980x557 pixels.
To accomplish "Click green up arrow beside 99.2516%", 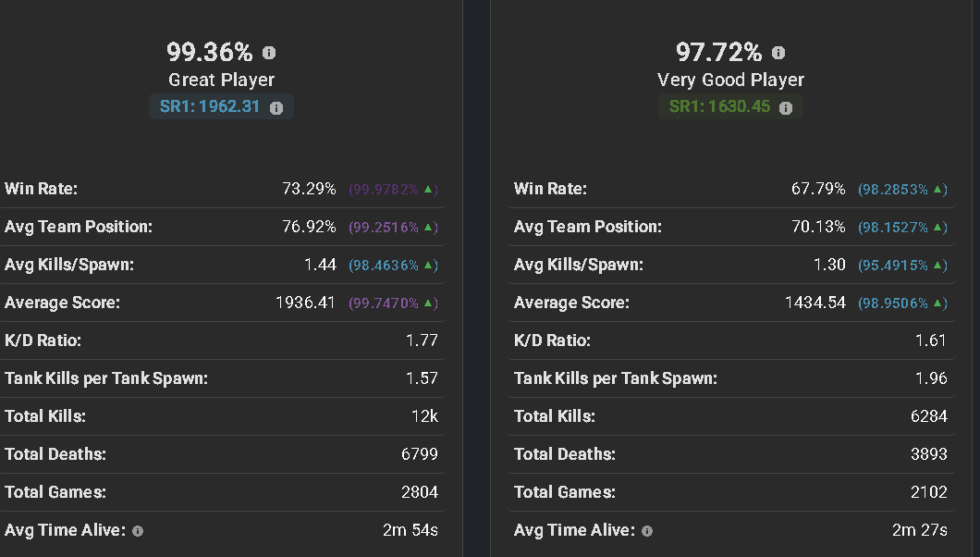I will [x=428, y=228].
